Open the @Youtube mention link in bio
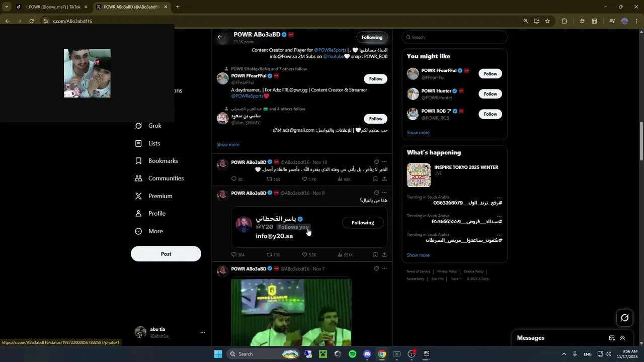 pos(333,56)
